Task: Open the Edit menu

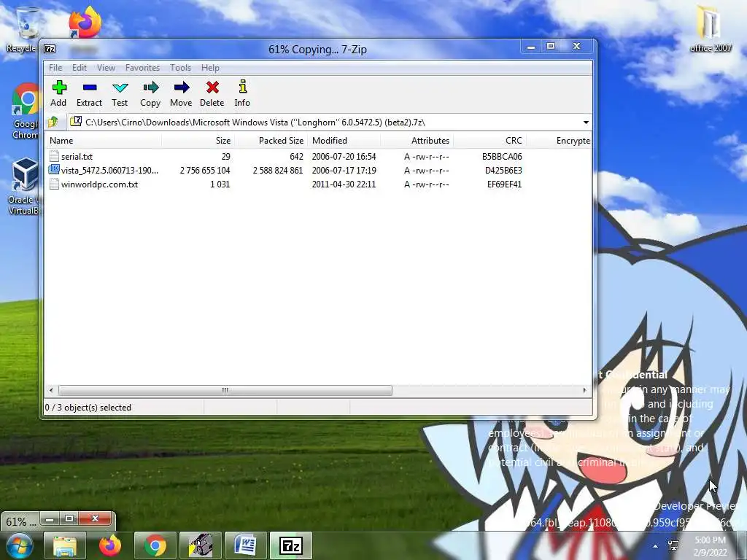Action: click(80, 68)
